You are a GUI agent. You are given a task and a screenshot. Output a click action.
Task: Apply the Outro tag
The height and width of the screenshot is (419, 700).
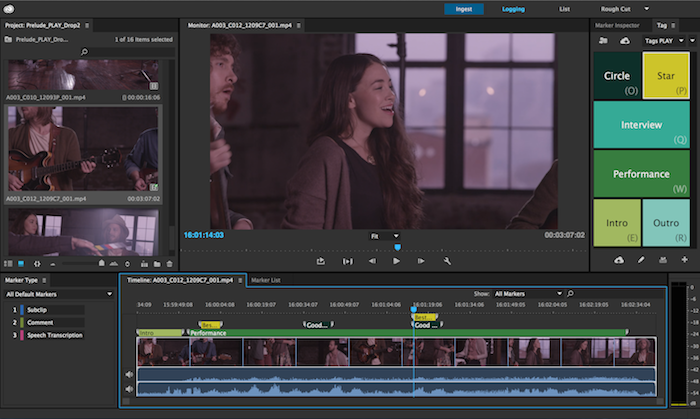[x=666, y=223]
